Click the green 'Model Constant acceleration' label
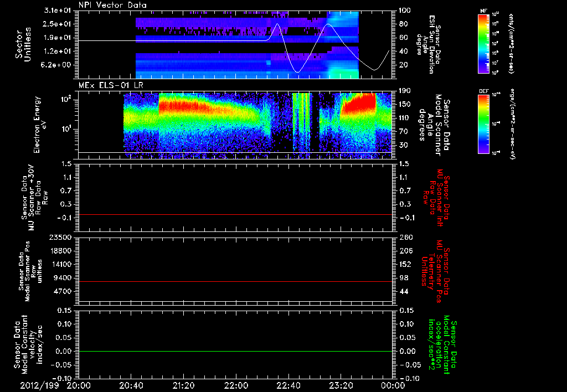Screen dimensions: 567x392 442,344
